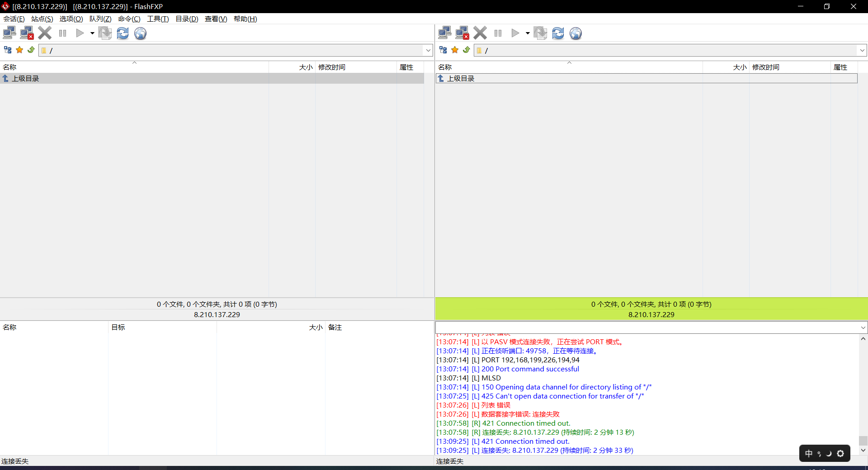Click the left pane Disconnect icon
Image resolution: width=868 pixels, height=470 pixels.
click(x=27, y=33)
